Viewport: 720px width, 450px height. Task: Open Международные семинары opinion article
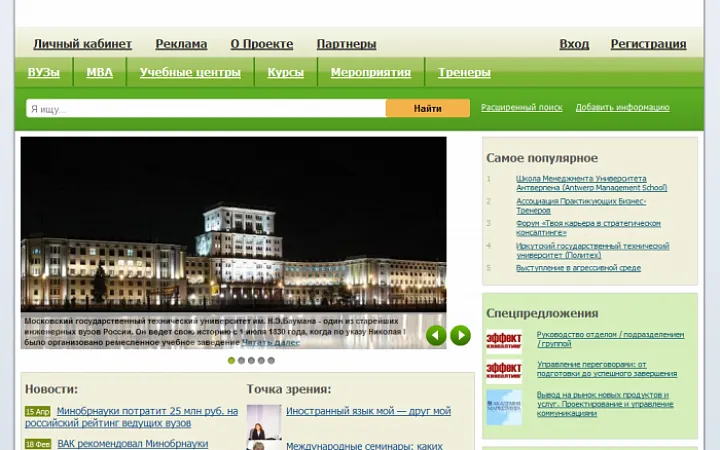click(364, 446)
